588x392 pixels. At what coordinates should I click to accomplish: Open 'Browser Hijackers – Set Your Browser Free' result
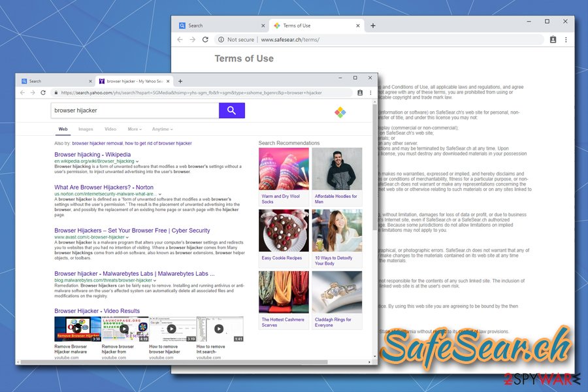tap(132, 231)
